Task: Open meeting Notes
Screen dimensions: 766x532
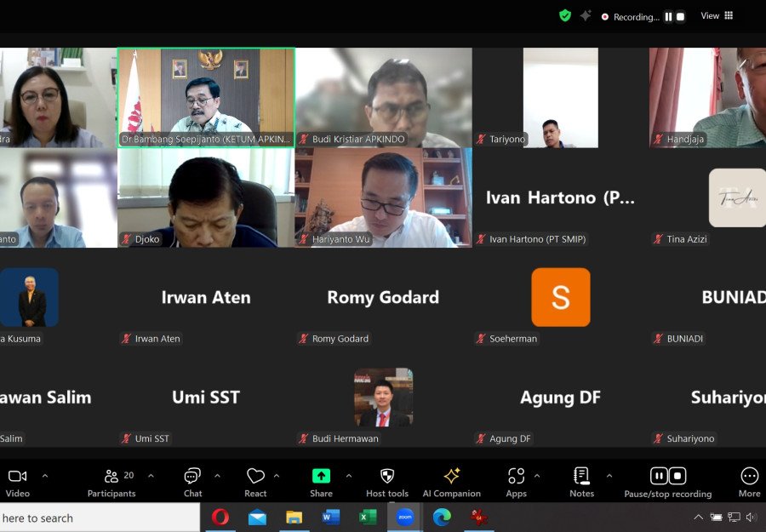Action: (581, 483)
